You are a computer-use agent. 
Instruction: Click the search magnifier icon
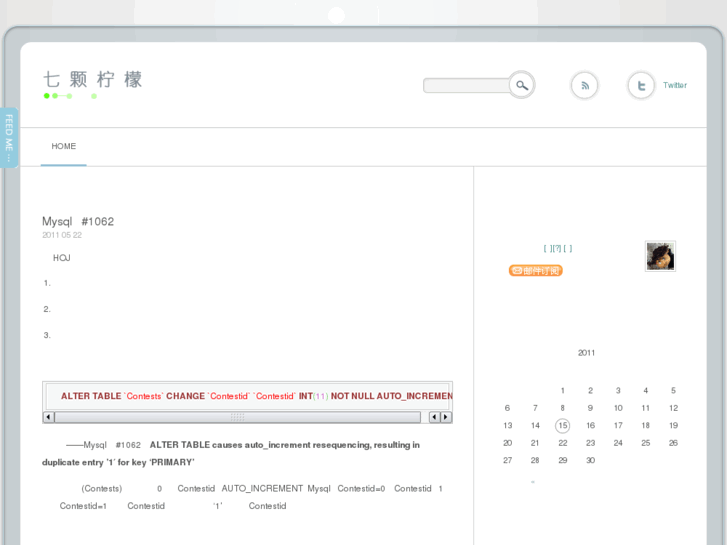[x=522, y=85]
